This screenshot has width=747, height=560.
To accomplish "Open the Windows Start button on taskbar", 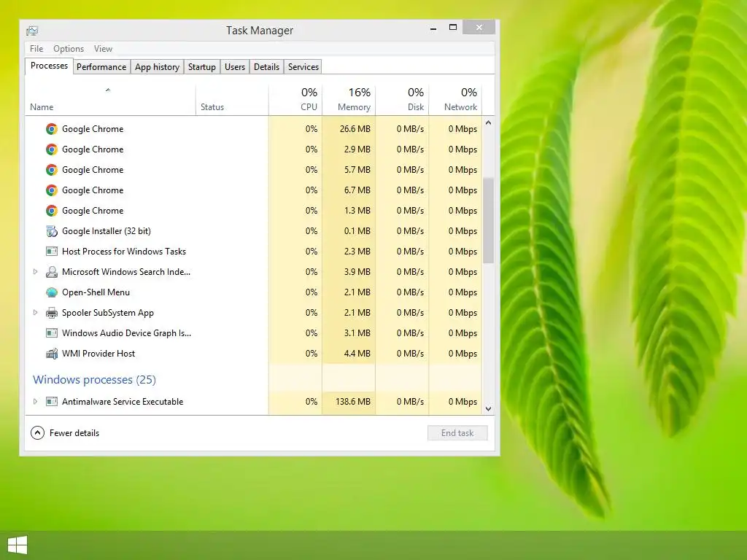I will click(x=18, y=545).
